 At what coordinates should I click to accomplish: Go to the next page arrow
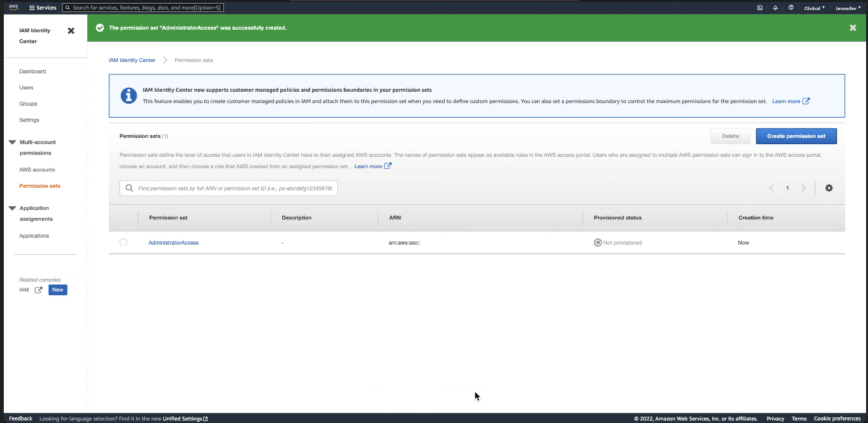(x=803, y=188)
